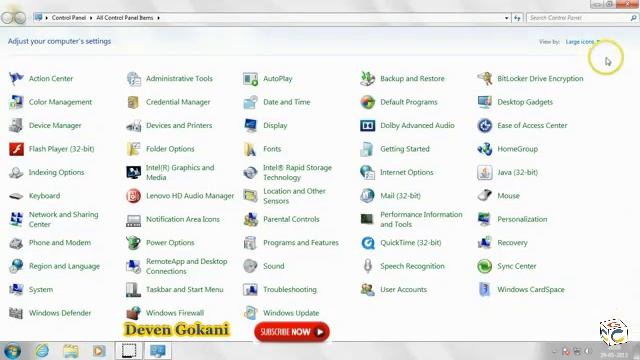The height and width of the screenshot is (360, 640).
Task: Open the Keyboard link
Action: point(44,196)
